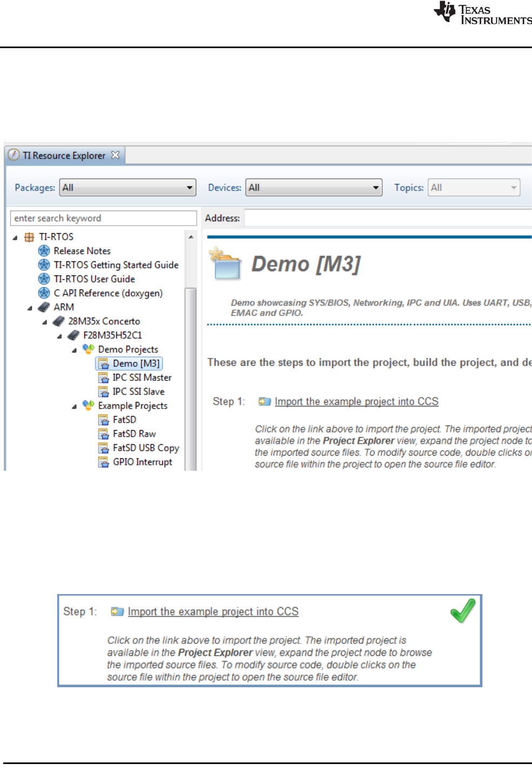Select IPC SSI Master tree item

(142, 378)
